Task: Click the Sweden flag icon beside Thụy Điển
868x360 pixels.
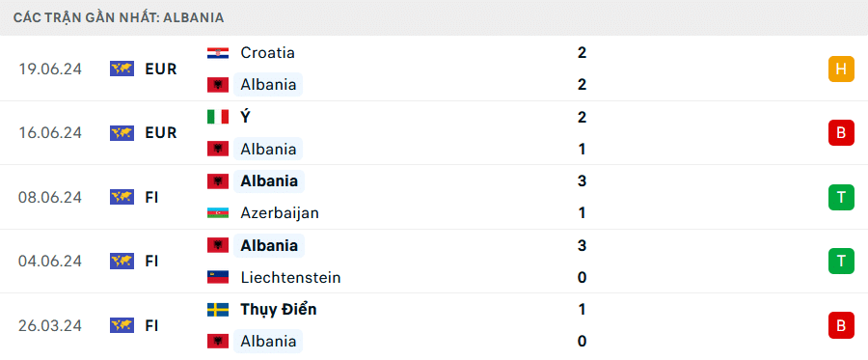Action: click(218, 309)
